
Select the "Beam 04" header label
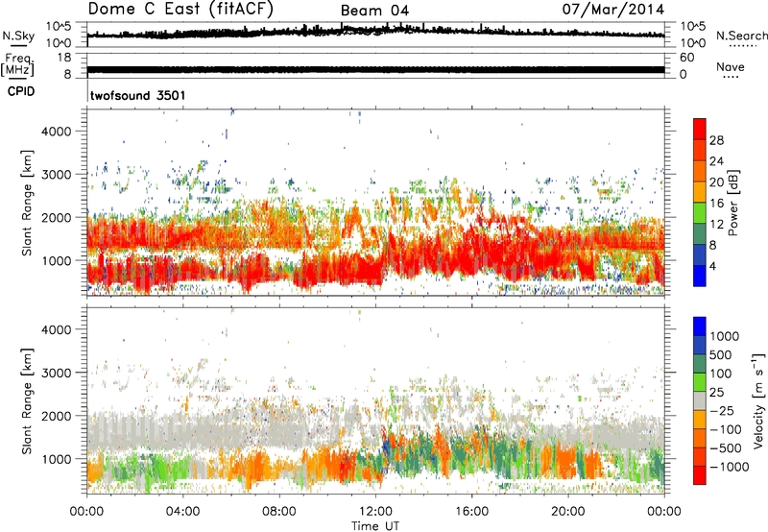pyautogui.click(x=374, y=11)
